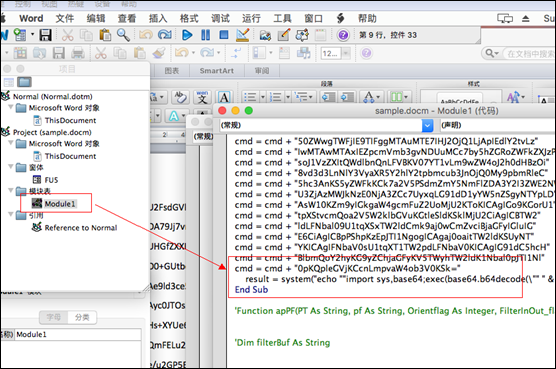Collapse Microsoft Word 对象 folder under sample.docm

pos(11,143)
